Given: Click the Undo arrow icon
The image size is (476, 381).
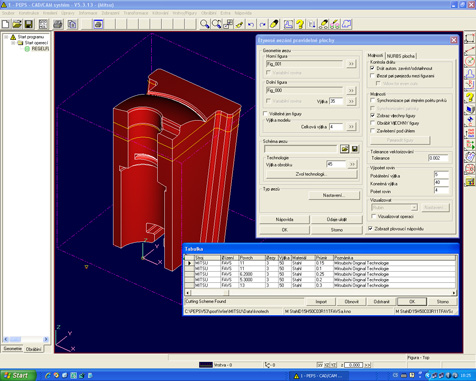Looking at the screenshot, I should (x=251, y=24).
